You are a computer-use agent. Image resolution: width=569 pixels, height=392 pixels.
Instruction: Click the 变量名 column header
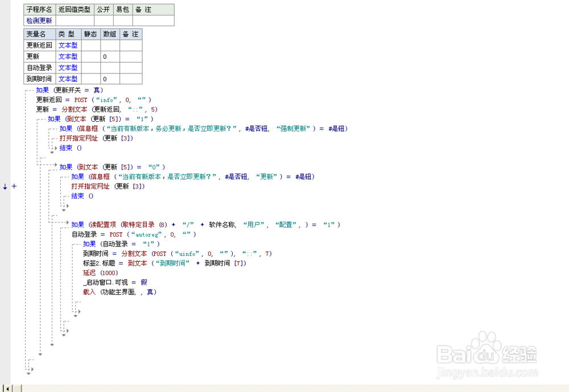click(x=38, y=34)
